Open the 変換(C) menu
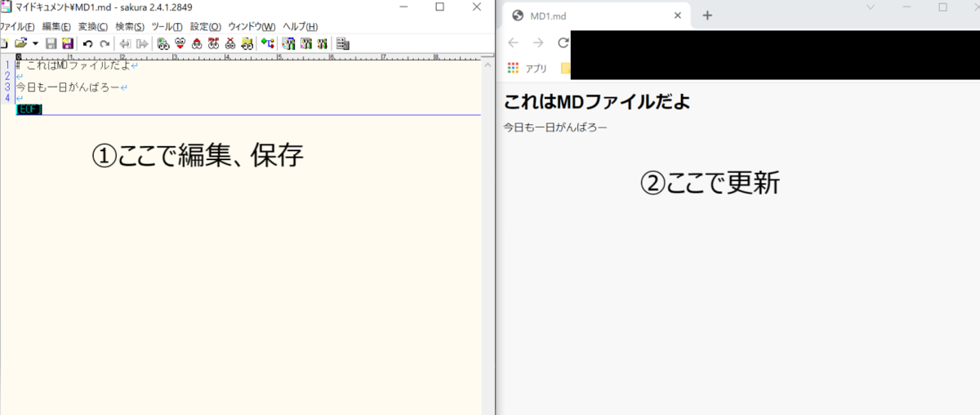 pyautogui.click(x=93, y=27)
